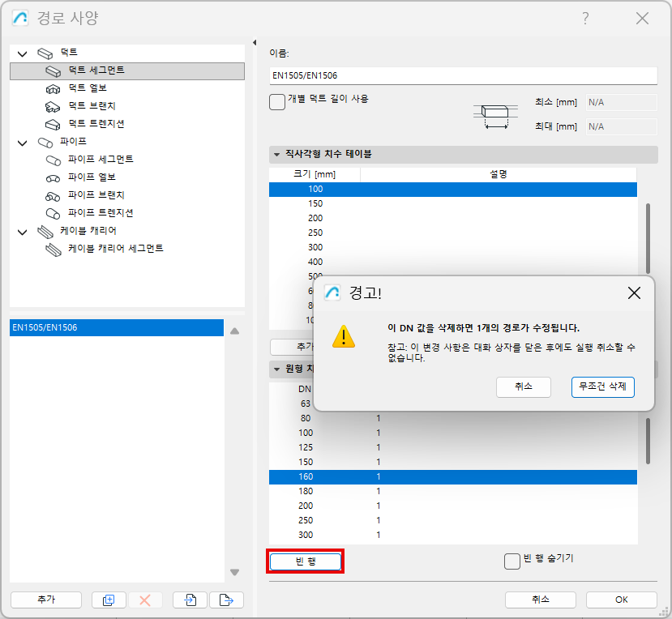Click the 덕트 세그먼트 duct icon
The height and width of the screenshot is (619, 672).
click(x=54, y=71)
